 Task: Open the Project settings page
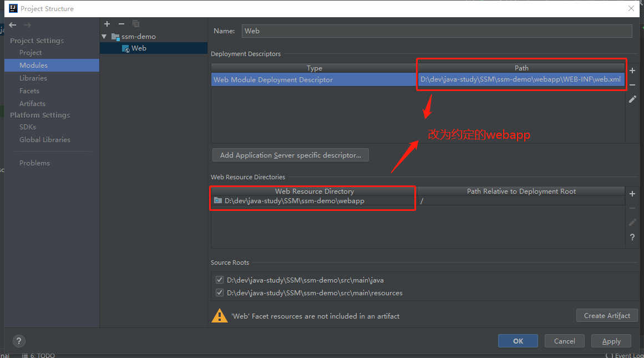31,53
